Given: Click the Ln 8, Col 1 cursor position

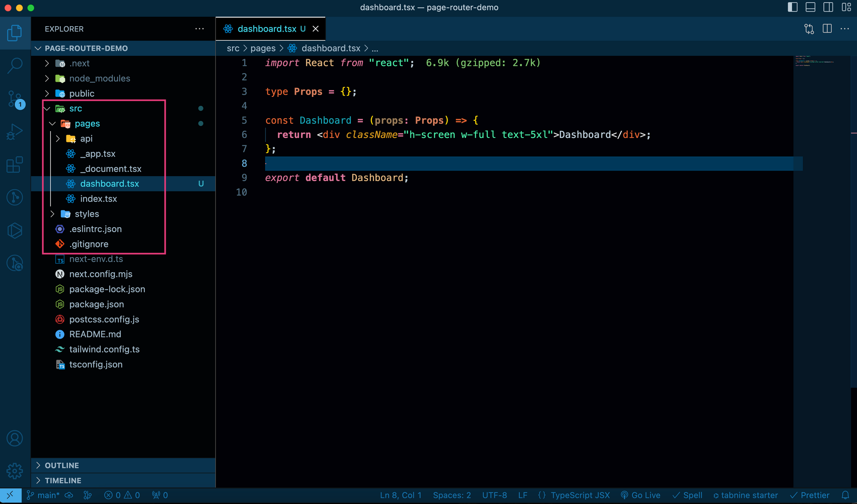Looking at the screenshot, I should pyautogui.click(x=401, y=495).
